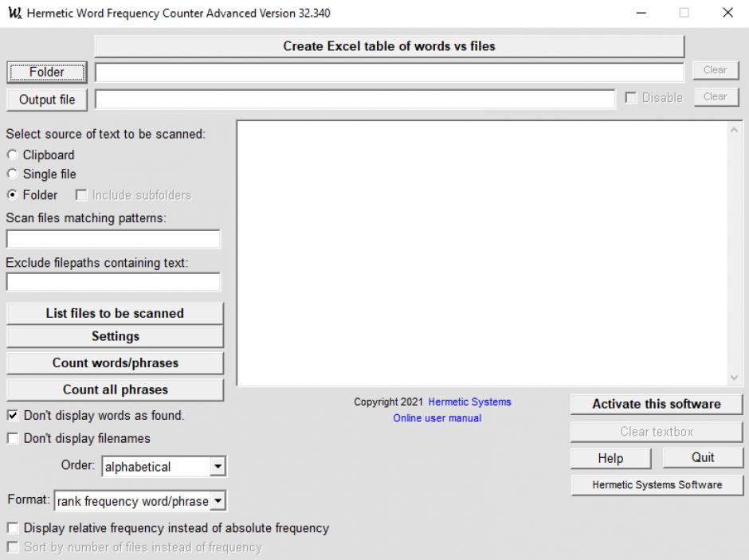
Task: Clear the folder path field
Action: coord(715,70)
